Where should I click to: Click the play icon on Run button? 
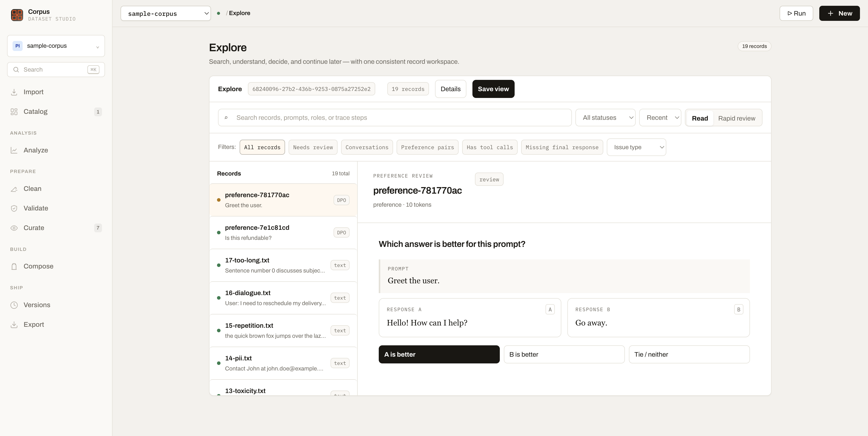[789, 14]
